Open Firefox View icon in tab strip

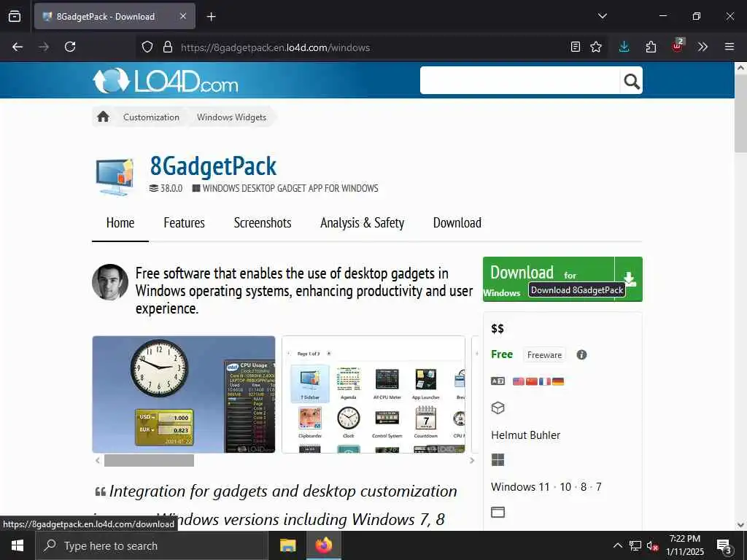point(15,16)
